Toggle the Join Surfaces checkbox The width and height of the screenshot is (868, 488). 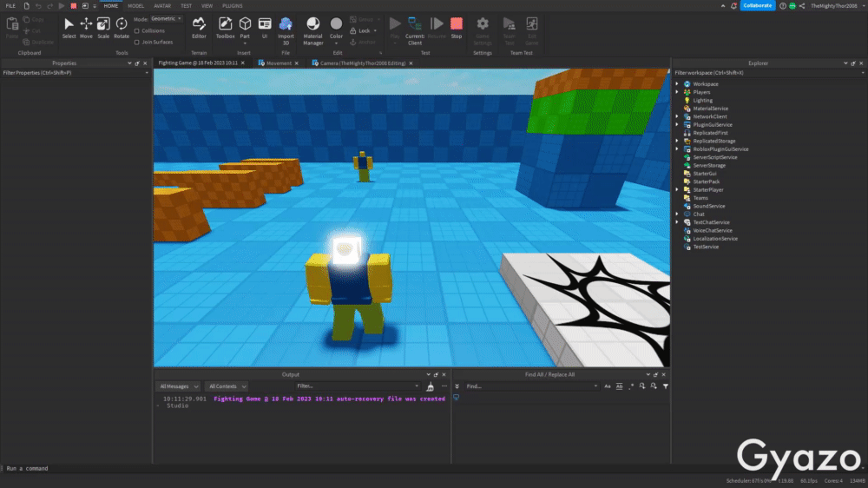(x=137, y=42)
